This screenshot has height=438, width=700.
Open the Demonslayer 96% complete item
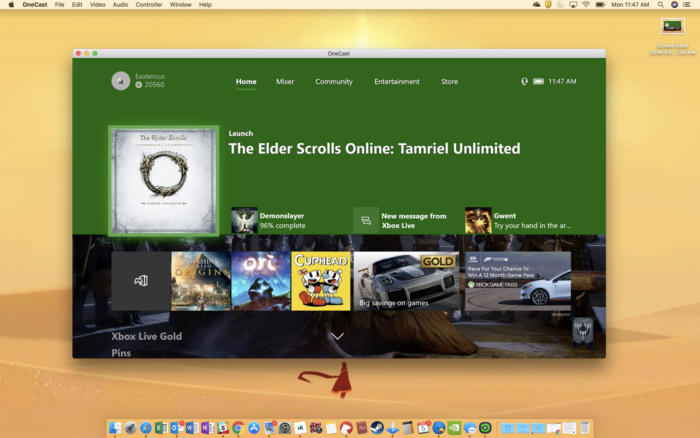(269, 220)
